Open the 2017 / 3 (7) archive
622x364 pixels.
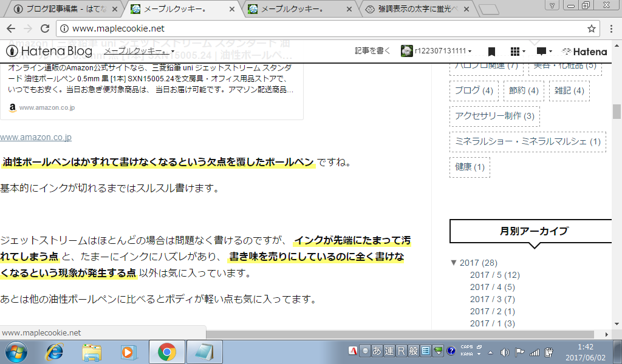coord(492,300)
